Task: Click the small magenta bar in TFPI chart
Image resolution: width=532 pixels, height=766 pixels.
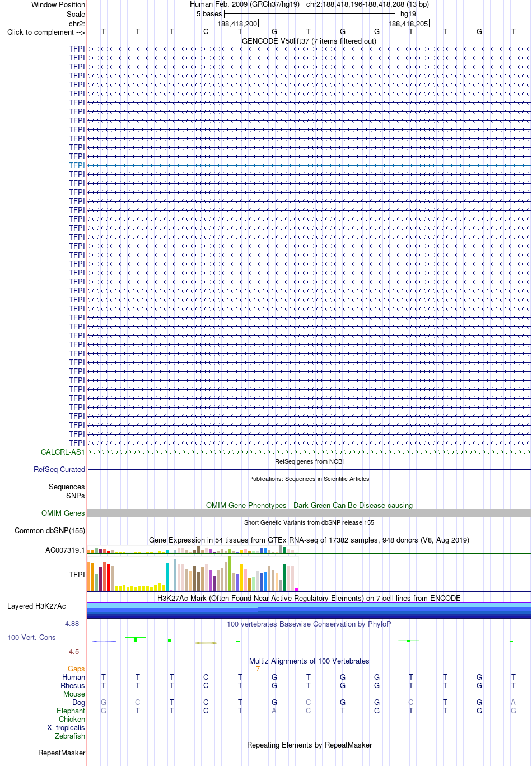Action: point(297,590)
